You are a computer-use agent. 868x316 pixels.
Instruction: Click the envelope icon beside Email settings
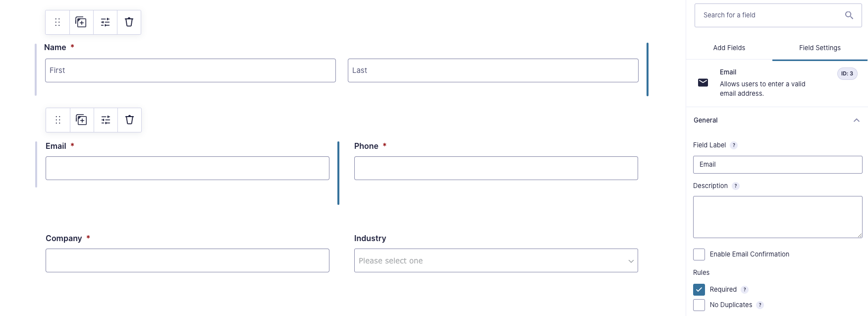click(x=702, y=82)
